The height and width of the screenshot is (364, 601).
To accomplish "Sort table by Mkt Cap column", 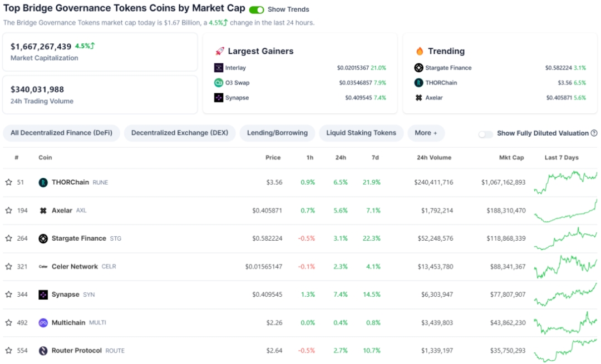I will [x=511, y=158].
